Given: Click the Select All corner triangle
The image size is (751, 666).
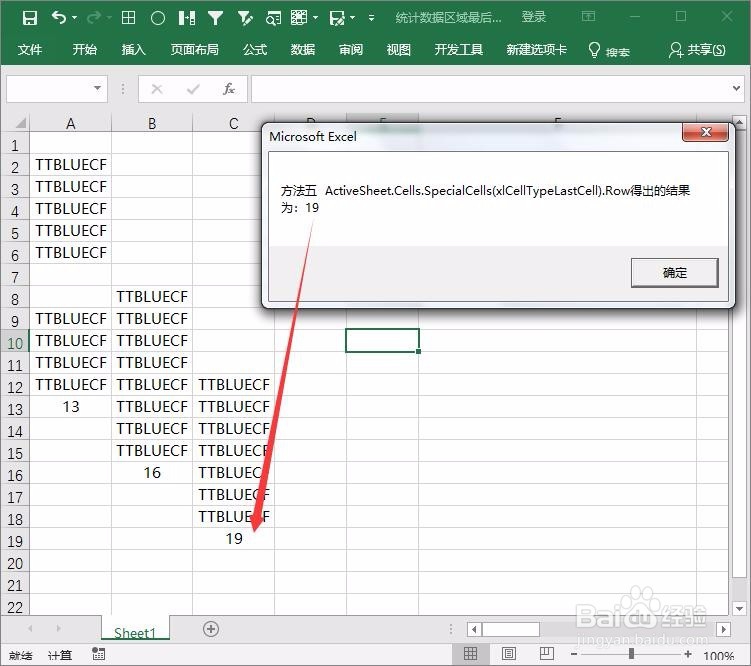Looking at the screenshot, I should [19, 123].
